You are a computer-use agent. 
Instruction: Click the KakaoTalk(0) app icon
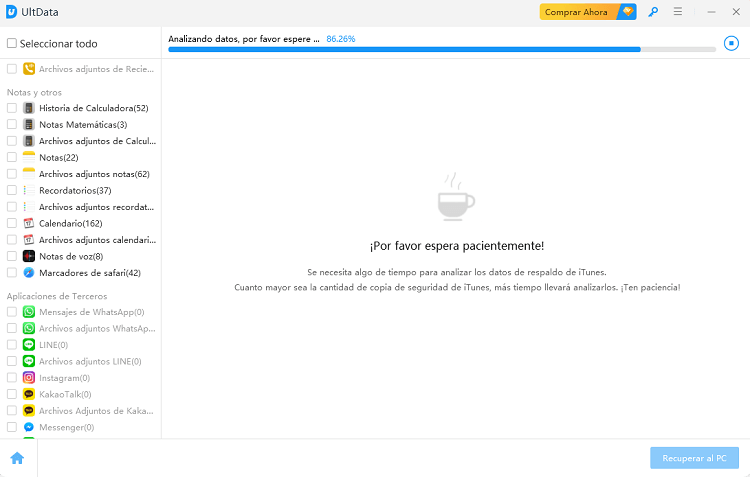(29, 394)
